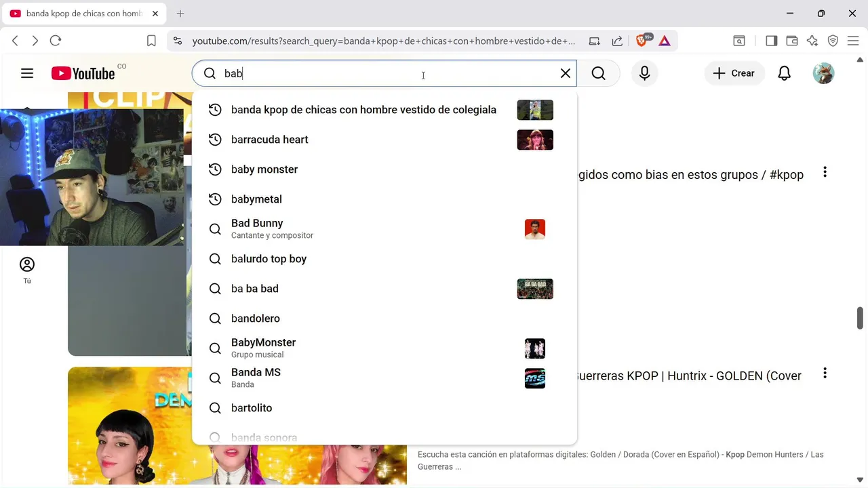This screenshot has height=488, width=868.
Task: Click search icon beside 'bandolero'
Action: coord(215,319)
